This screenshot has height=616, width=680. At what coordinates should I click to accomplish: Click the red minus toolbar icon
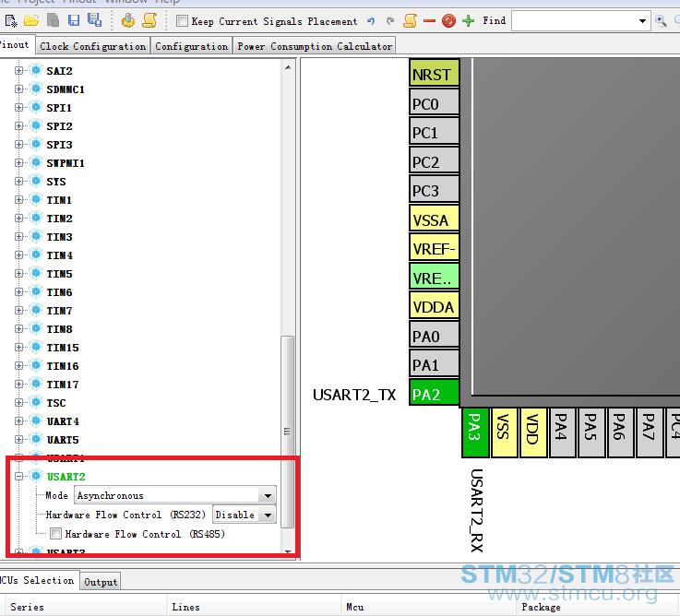(429, 21)
